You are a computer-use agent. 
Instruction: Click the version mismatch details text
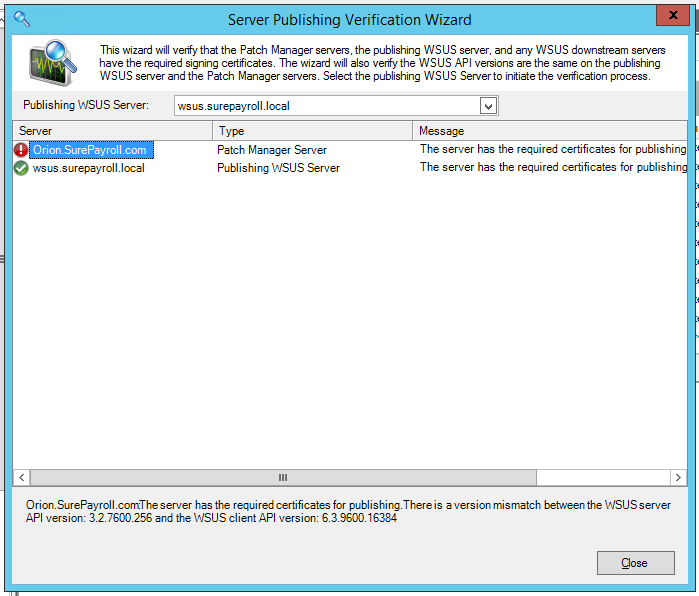click(348, 511)
